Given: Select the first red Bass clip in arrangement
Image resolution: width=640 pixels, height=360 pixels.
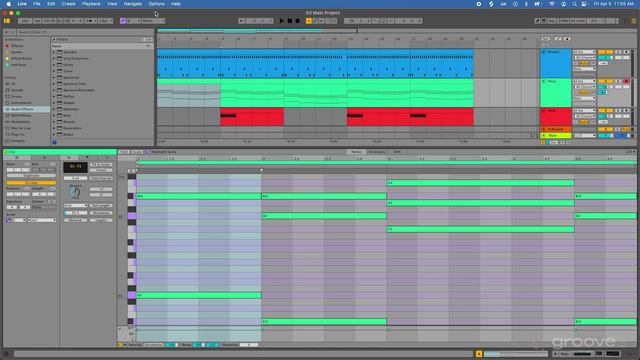Looking at the screenshot, I should click(x=252, y=117).
